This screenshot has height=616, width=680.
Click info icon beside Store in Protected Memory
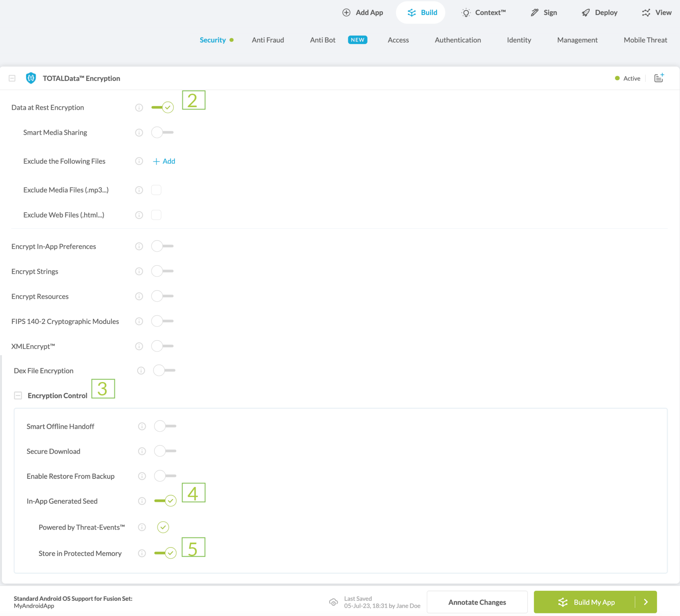(x=142, y=553)
